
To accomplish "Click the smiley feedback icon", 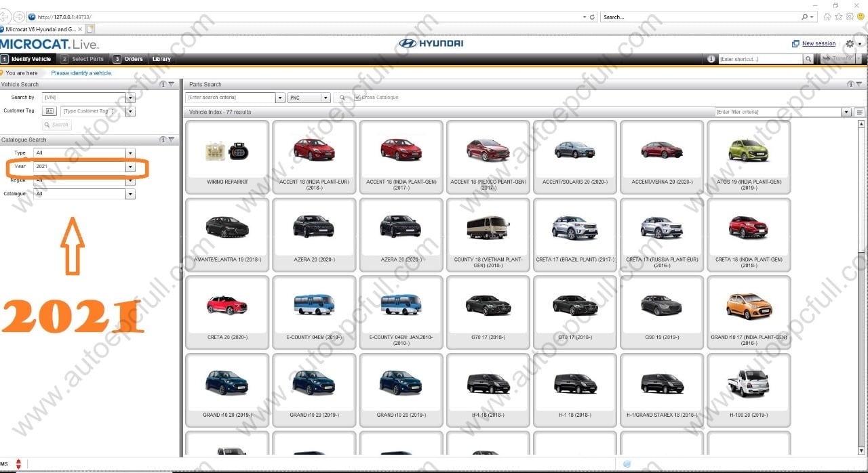I will [x=861, y=17].
